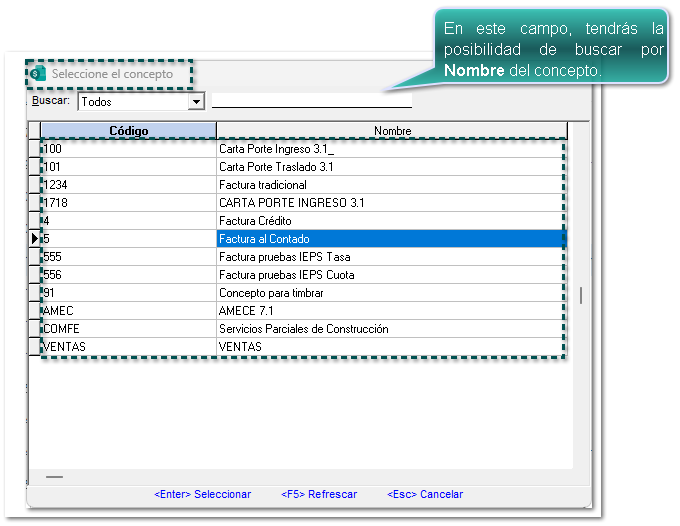
Task: Click the <Enter> Seleccionar link
Action: tap(203, 494)
